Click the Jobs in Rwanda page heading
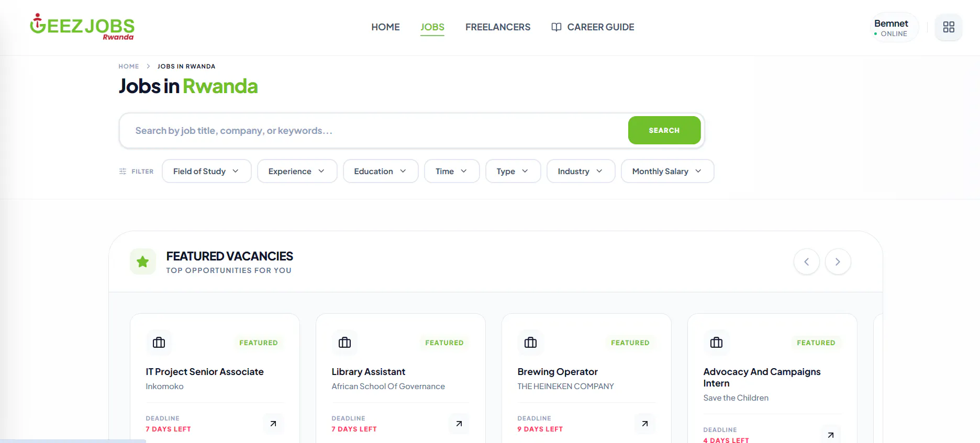The width and height of the screenshot is (980, 443). (x=188, y=86)
